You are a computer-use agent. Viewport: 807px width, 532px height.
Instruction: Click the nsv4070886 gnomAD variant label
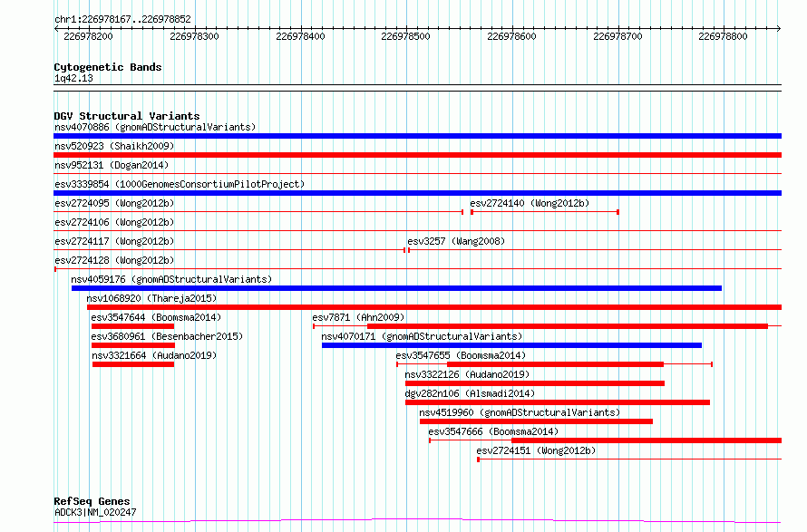point(155,127)
